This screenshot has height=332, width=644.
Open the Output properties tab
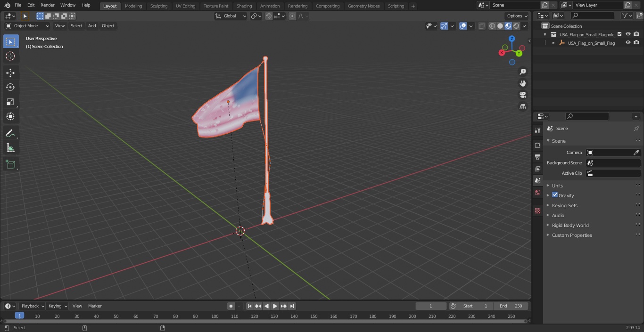pyautogui.click(x=537, y=157)
